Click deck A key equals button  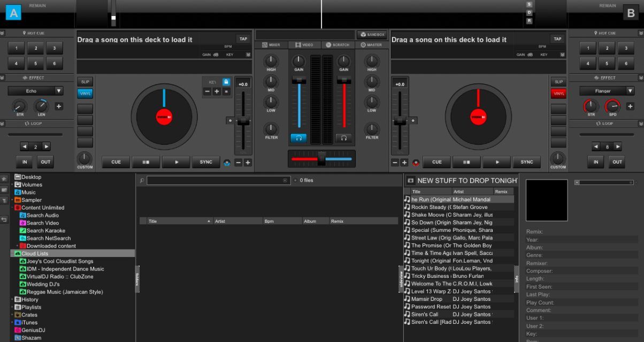tap(226, 91)
